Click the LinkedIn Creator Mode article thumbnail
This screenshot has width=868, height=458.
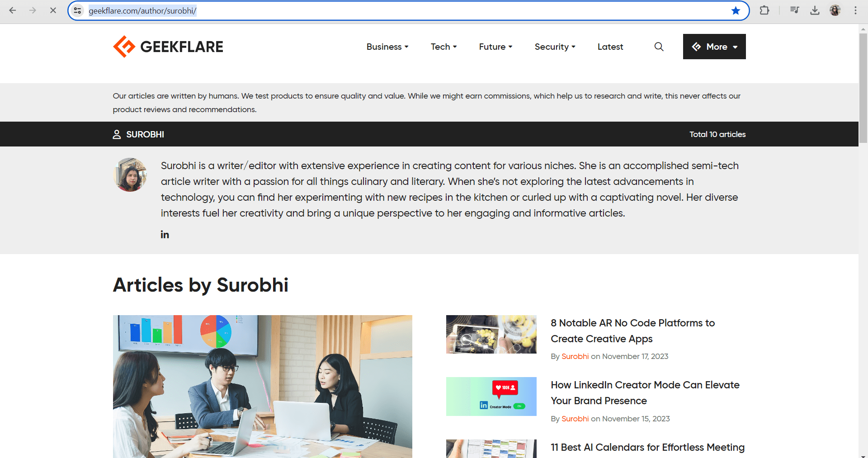click(x=491, y=397)
